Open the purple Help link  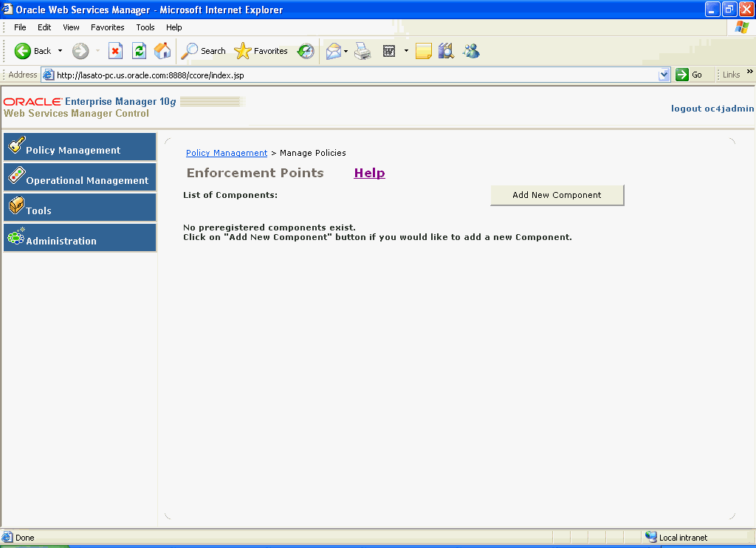369,173
